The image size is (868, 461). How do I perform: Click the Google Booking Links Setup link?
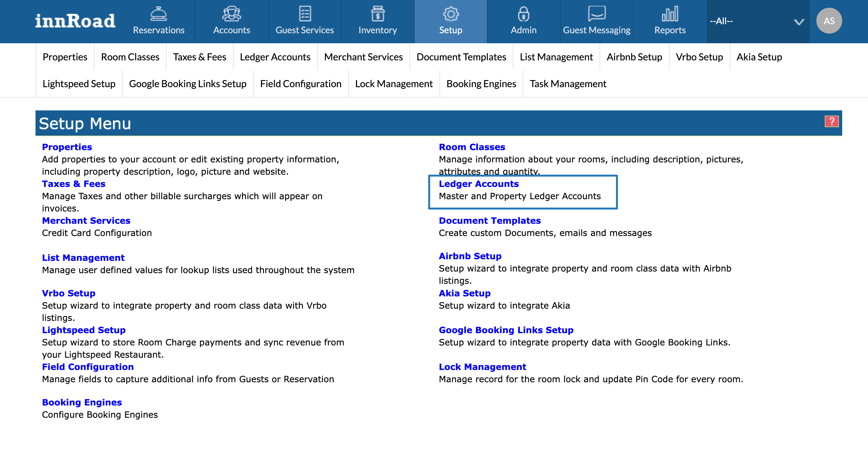pyautogui.click(x=506, y=330)
